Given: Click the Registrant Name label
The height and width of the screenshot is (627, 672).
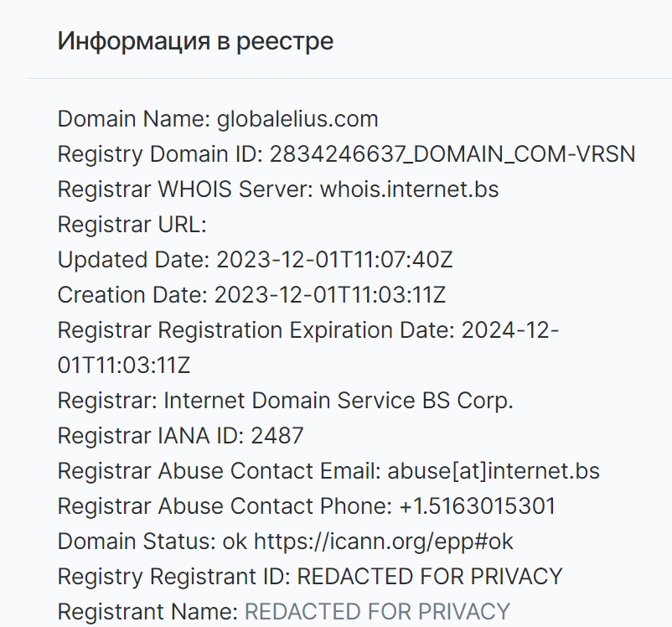Looking at the screenshot, I should [x=147, y=611].
